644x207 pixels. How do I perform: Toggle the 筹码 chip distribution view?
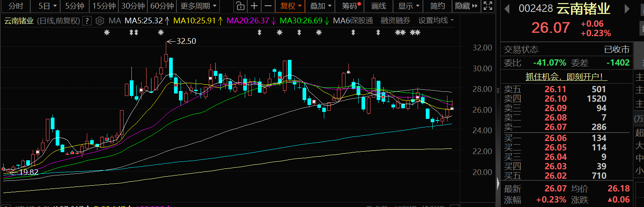[x=351, y=6]
